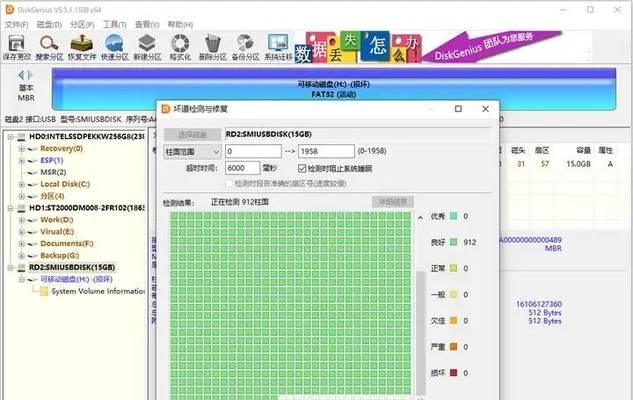Screen dimensions: 633x400
Task: Click the DiskGenius app icon in title bar
Action: [9, 9]
